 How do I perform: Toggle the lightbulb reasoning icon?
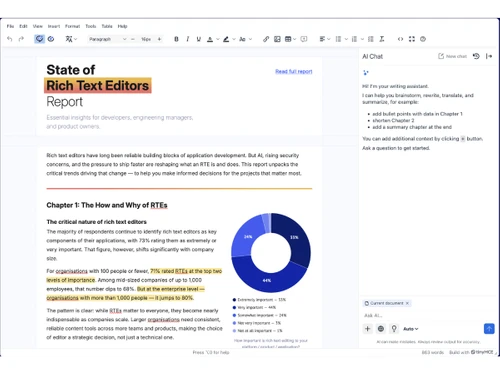pos(394,329)
